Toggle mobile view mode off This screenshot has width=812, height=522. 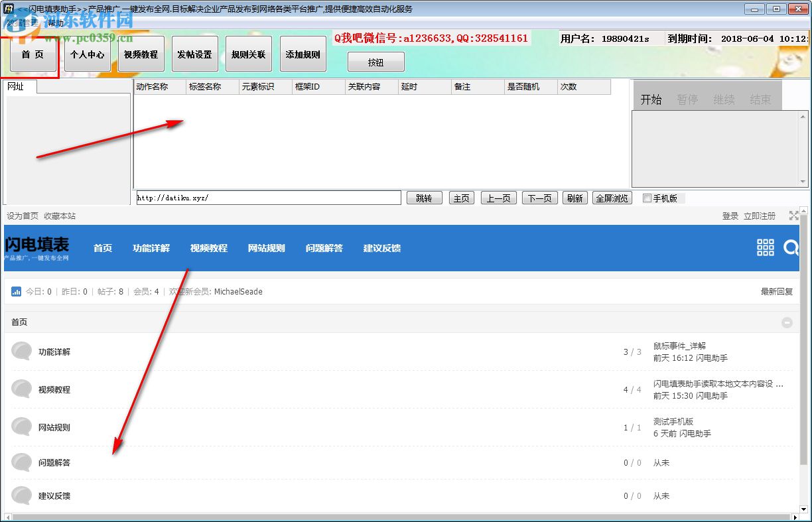(647, 198)
